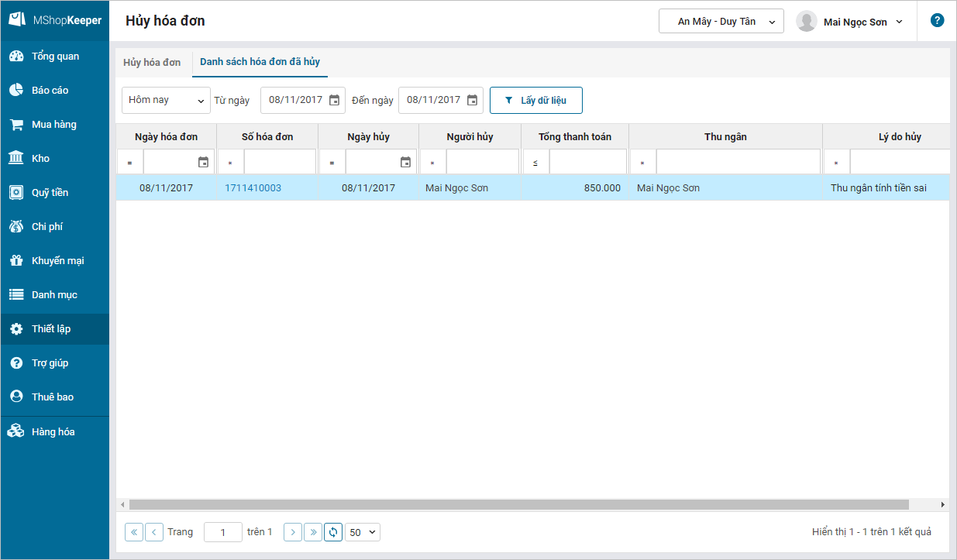Open calendar in Ngày hủy filter

(405, 162)
